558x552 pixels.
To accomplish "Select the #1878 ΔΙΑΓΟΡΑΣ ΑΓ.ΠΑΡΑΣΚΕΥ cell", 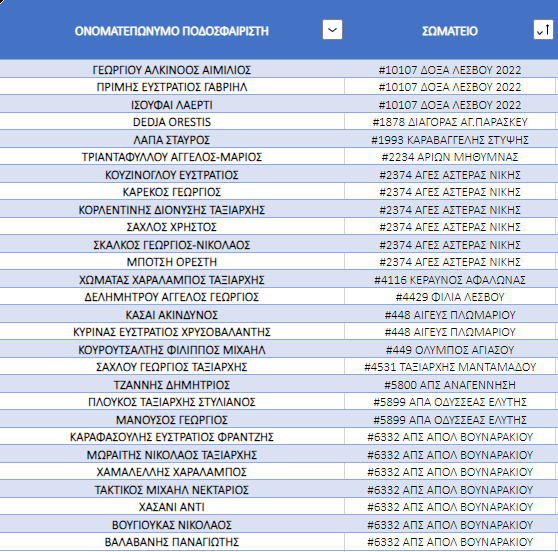I will pyautogui.click(x=450, y=122).
